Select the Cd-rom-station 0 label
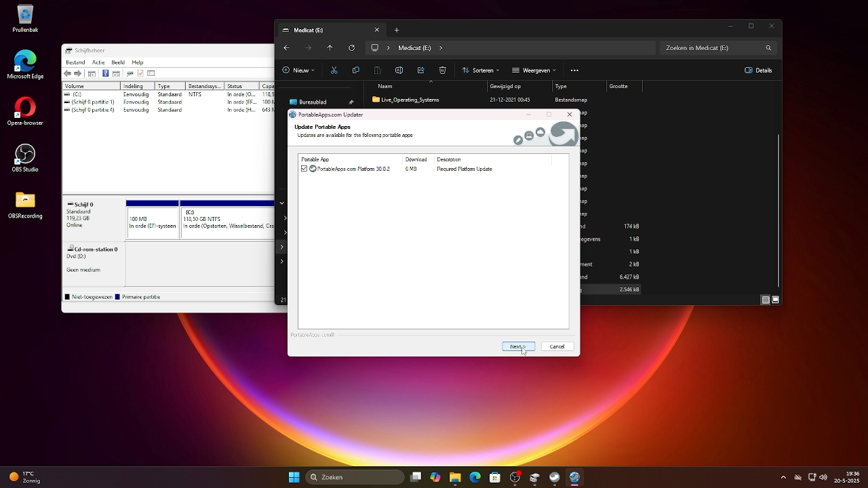 click(x=94, y=264)
